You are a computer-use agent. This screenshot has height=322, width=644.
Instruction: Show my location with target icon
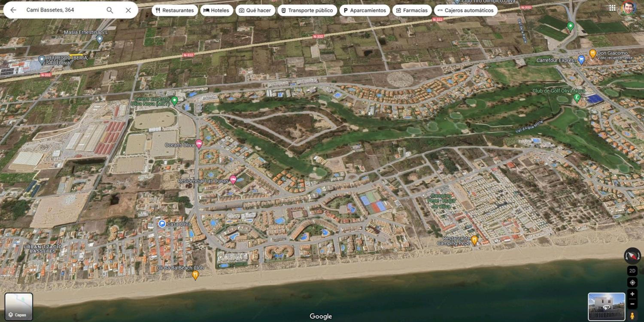(632, 283)
